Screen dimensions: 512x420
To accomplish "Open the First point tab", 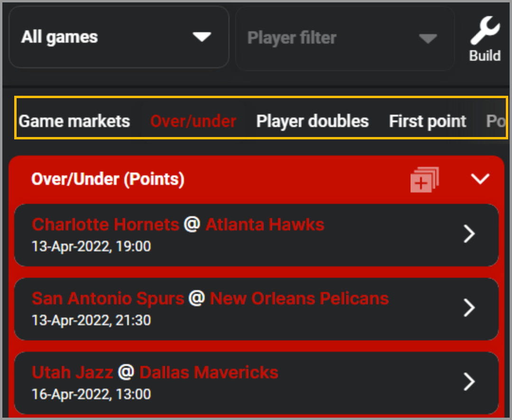I will point(428,121).
